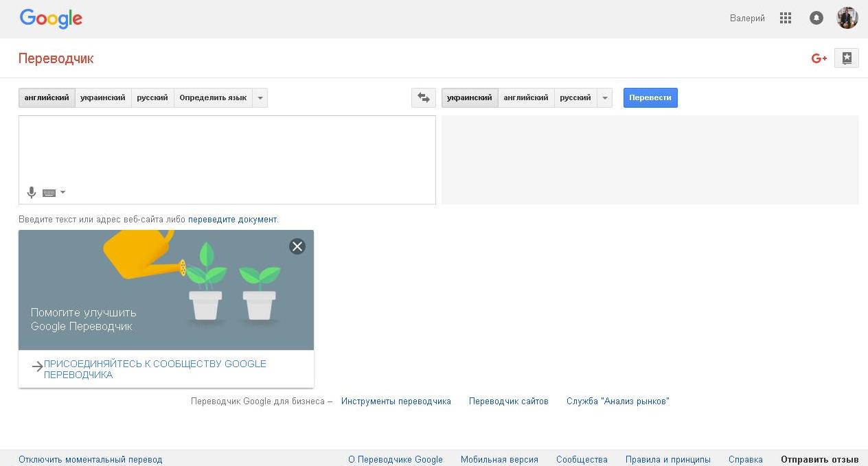
Task: Open the virtual keyboard icon
Action: [x=49, y=193]
